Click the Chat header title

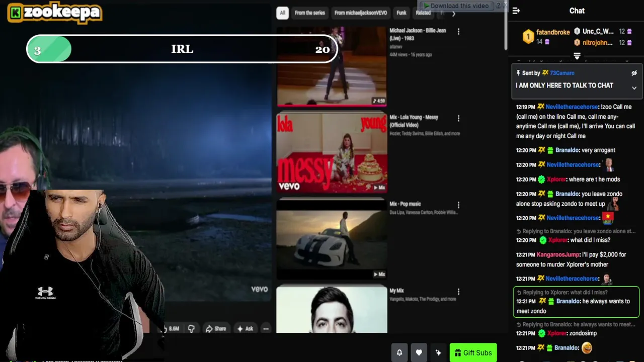(x=577, y=11)
